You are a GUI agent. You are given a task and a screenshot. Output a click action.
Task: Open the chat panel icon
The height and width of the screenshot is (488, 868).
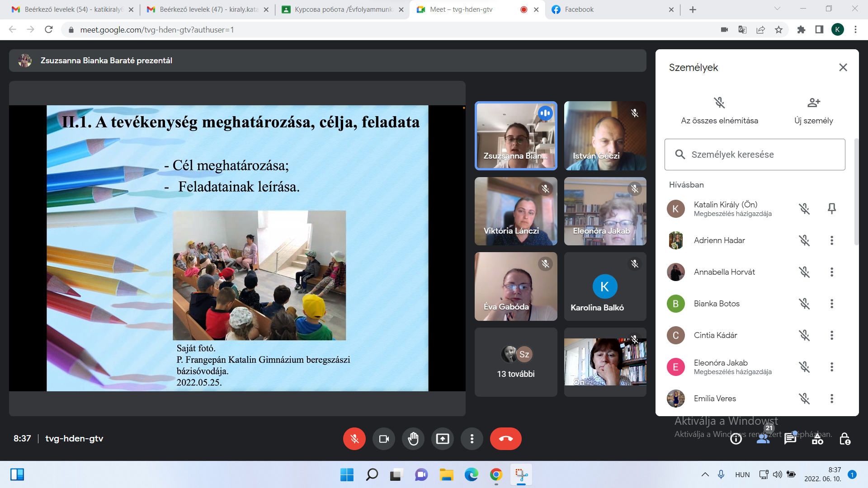click(x=790, y=439)
